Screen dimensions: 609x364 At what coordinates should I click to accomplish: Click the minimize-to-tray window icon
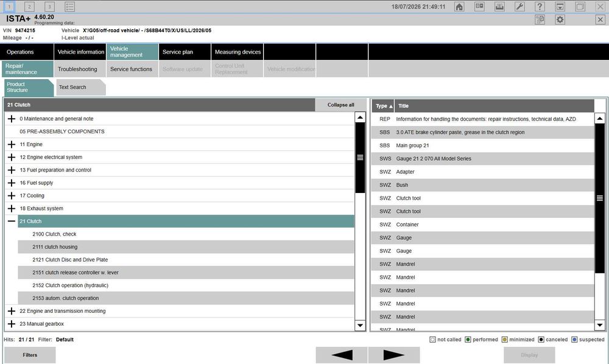click(x=560, y=7)
